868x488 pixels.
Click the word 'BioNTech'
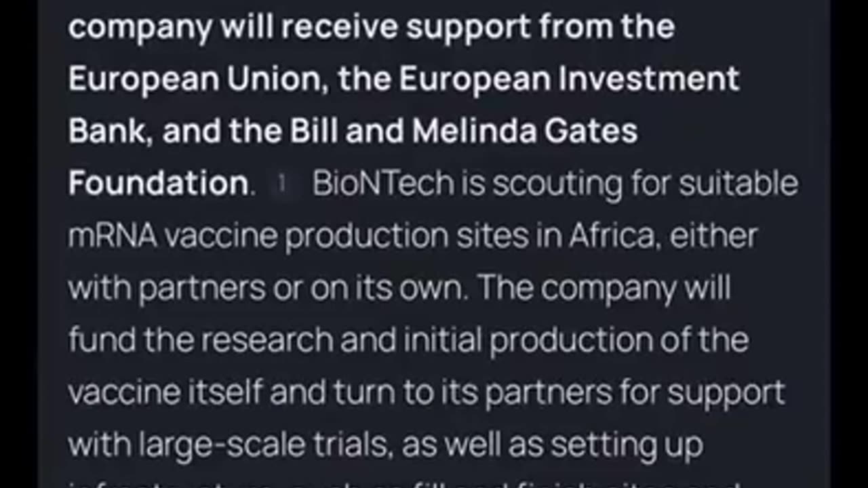(x=382, y=184)
